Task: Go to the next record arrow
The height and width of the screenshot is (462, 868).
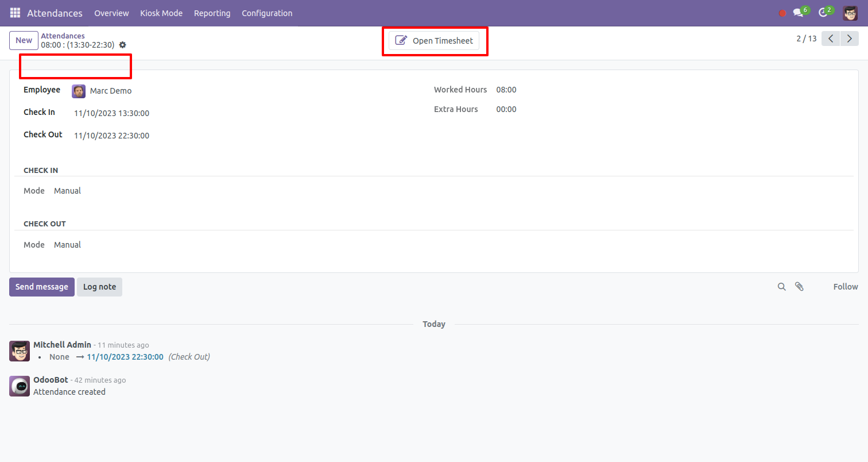Action: pos(850,38)
